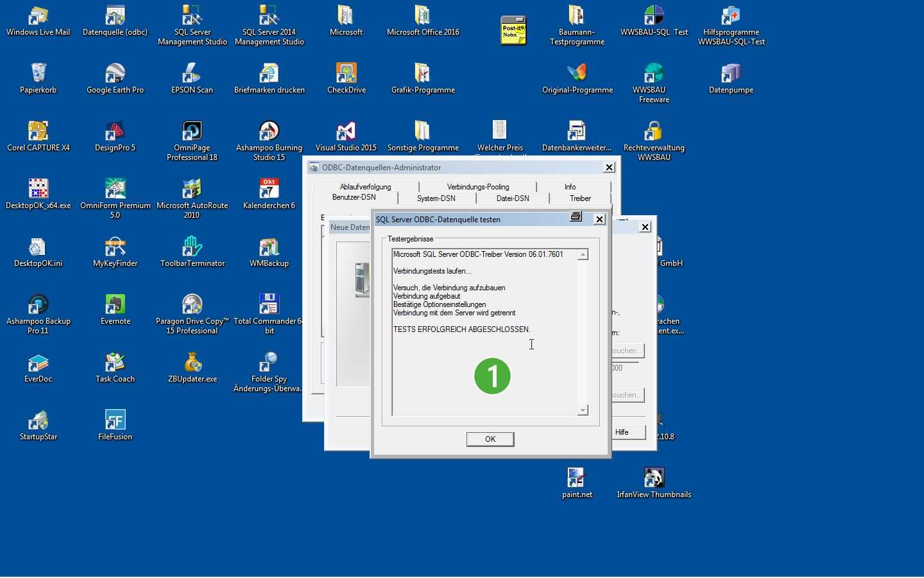Screen dimensions: 924x578
Task: Launch WWSBAU Freeware icon
Action: click(654, 83)
